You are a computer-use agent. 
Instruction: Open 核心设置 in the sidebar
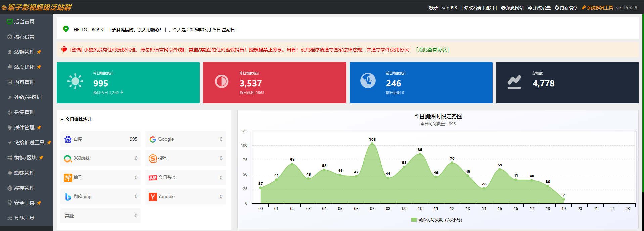point(24,37)
